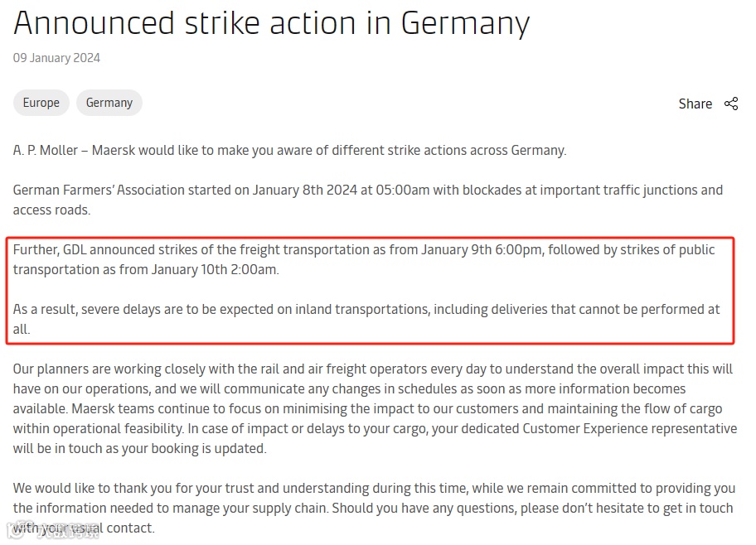Click the 'A. P. Moller – Maersk' introduction sentence
Screen dimensions: 756x545
coord(289,150)
